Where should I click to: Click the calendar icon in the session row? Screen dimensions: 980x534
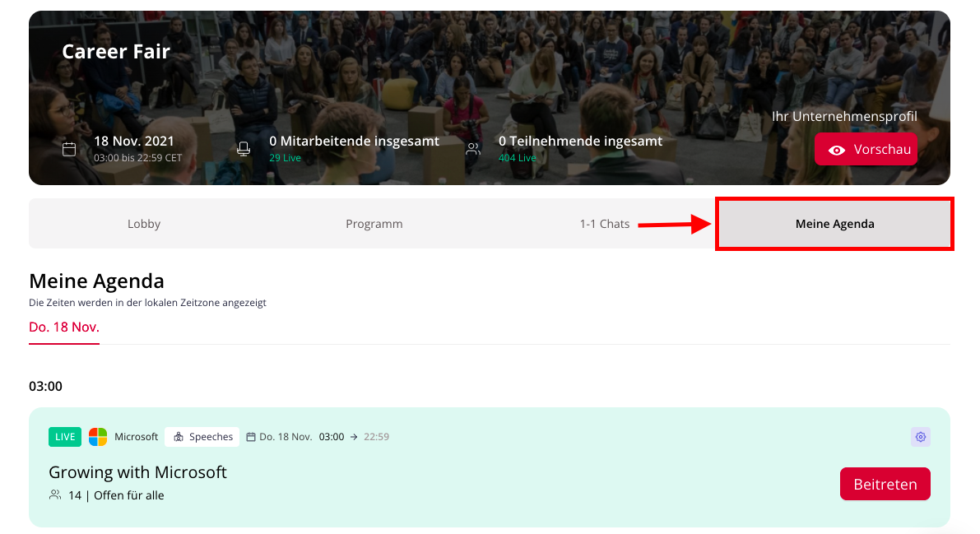[251, 436]
